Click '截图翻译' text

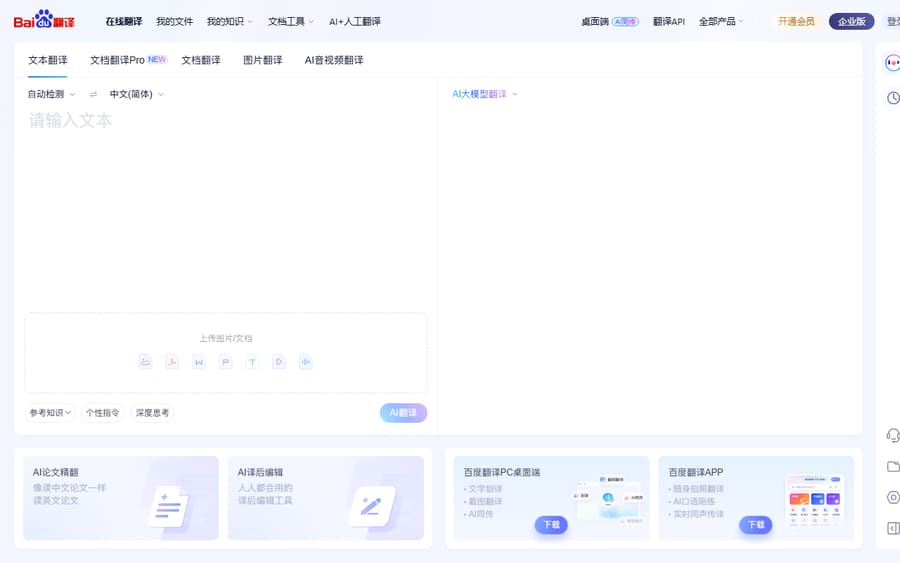(x=485, y=502)
